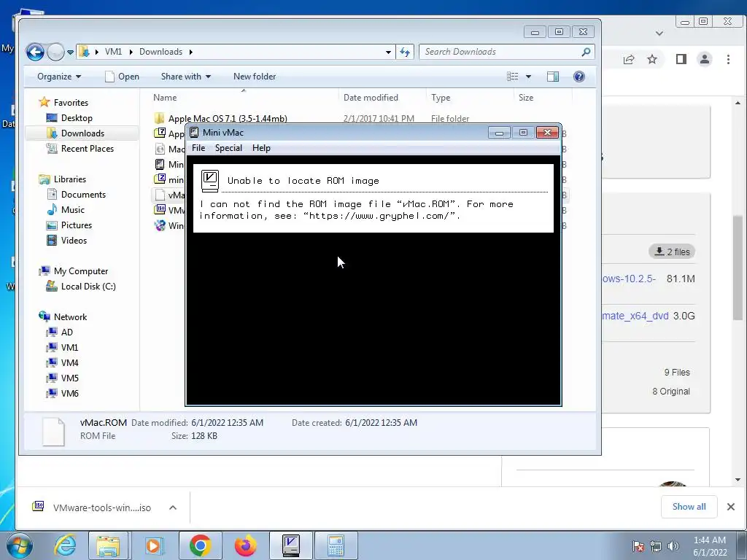The image size is (747, 560).
Task: Click the Change your view icon
Action: click(513, 77)
